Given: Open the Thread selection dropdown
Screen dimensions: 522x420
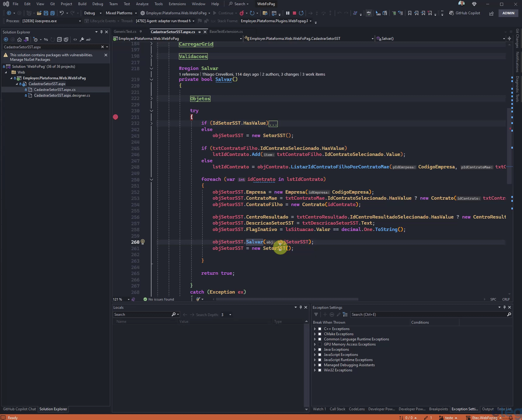Looking at the screenshot, I should click(x=165, y=21).
